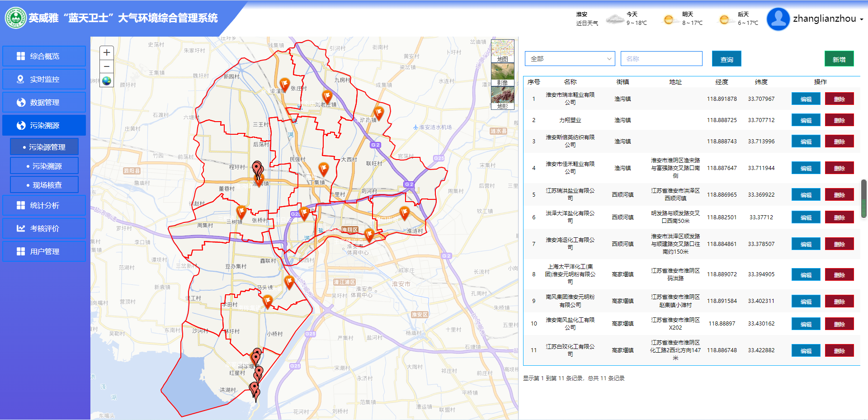Switch map to 地图 standard layer
Image resolution: width=868 pixels, height=420 pixels.
coord(502,51)
